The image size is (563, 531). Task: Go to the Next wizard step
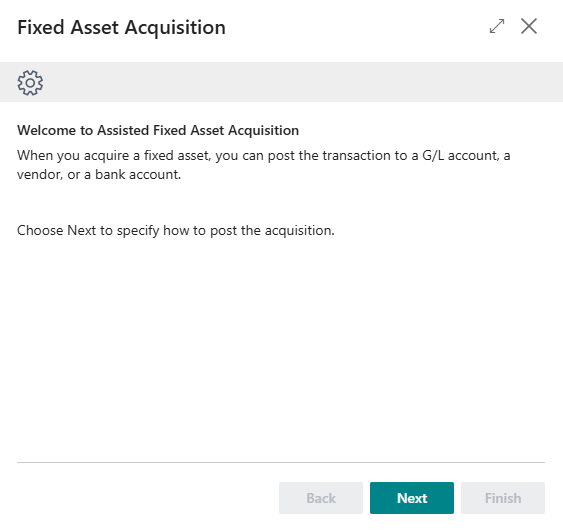tap(412, 498)
